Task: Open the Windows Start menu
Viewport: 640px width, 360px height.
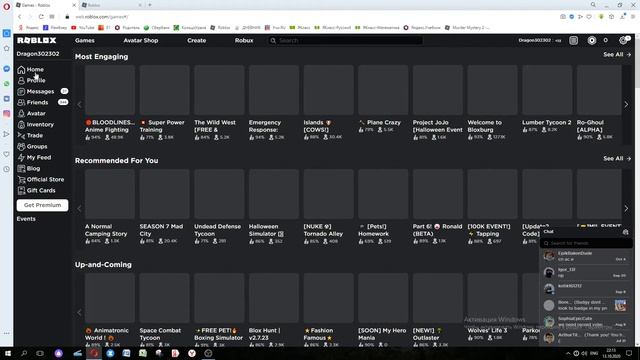Action: (7, 353)
